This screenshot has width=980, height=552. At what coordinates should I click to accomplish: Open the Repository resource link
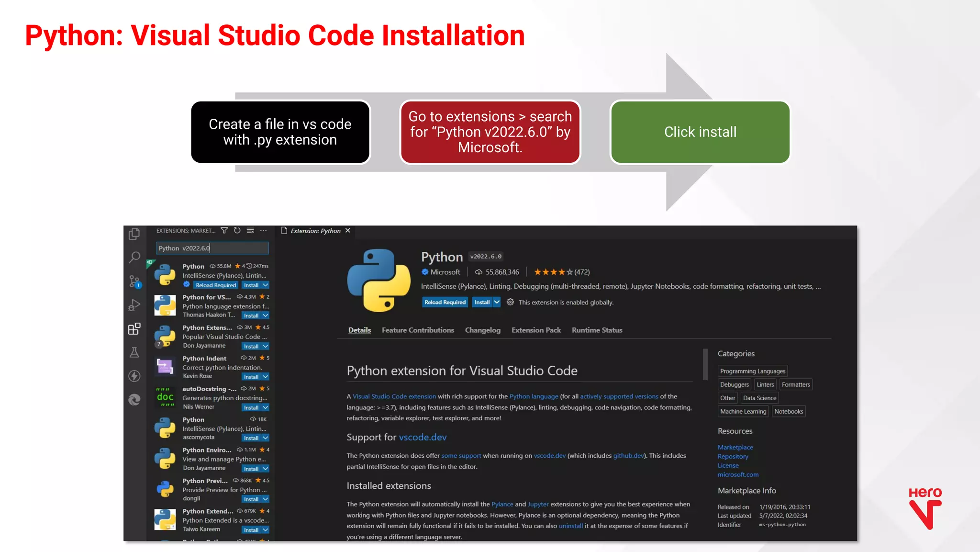click(733, 456)
